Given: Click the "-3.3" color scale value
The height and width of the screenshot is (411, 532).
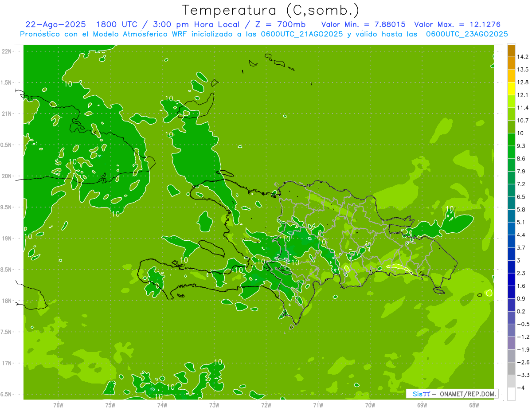Looking at the screenshot, I should [x=523, y=375].
